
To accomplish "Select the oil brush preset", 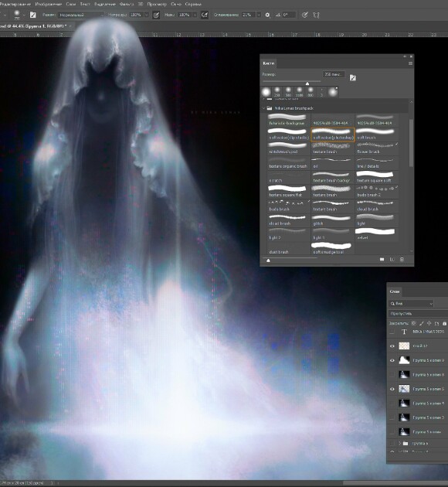I will coord(333,163).
